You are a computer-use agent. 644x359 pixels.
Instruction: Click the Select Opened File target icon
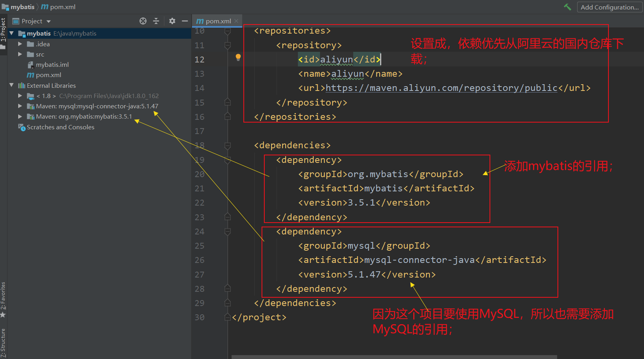pyautogui.click(x=143, y=21)
